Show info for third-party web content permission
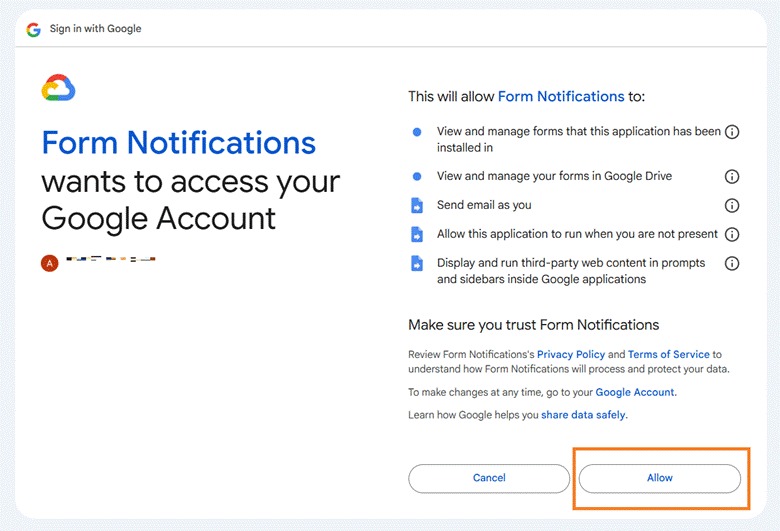This screenshot has height=531, width=780. (732, 263)
